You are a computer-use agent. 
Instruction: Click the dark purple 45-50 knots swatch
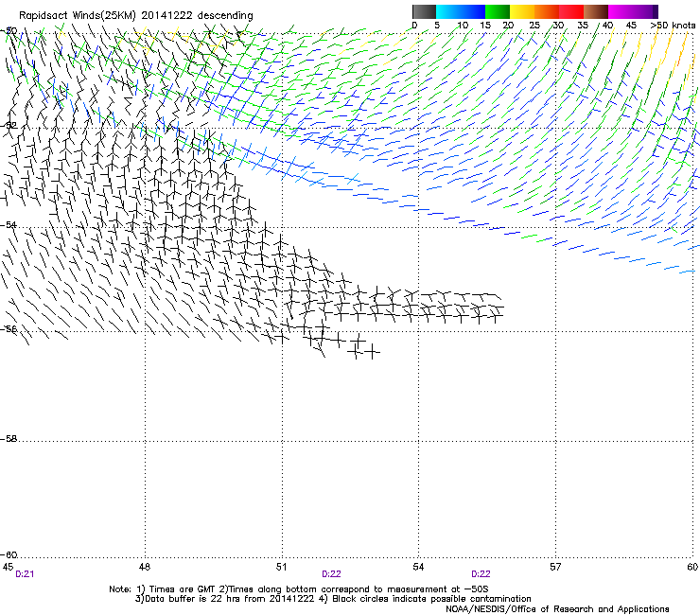click(645, 11)
